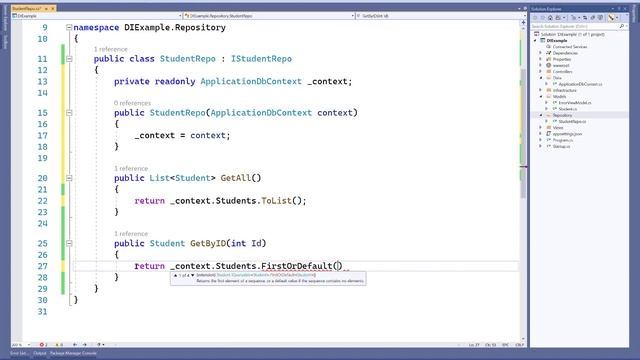Collapse the GetByID method at line 25

[x=69, y=243]
